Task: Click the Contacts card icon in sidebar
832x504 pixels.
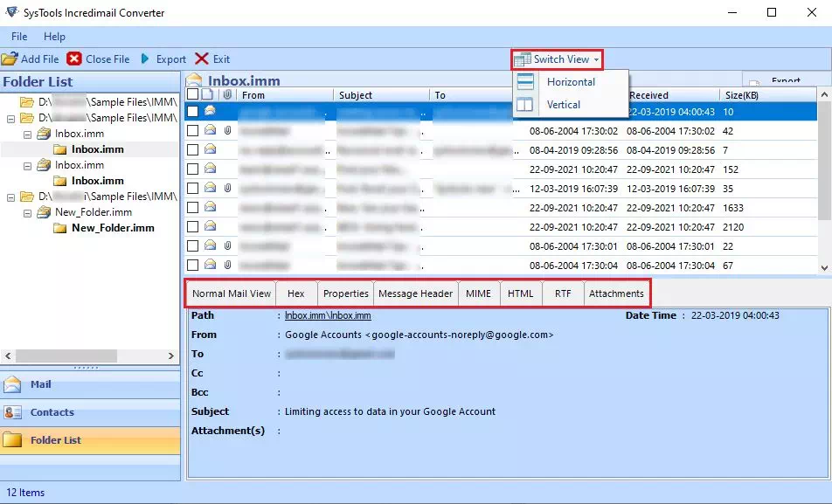Action: (12, 412)
